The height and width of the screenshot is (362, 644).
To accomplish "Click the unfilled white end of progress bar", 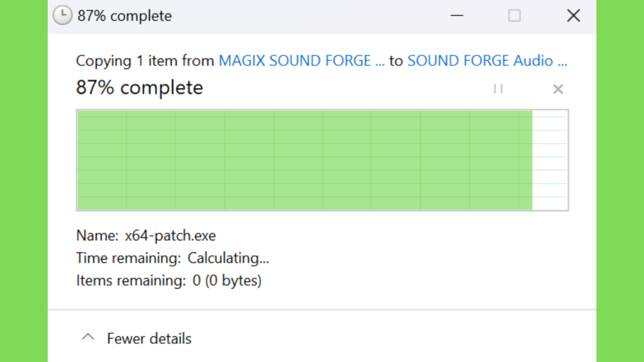I will (550, 160).
